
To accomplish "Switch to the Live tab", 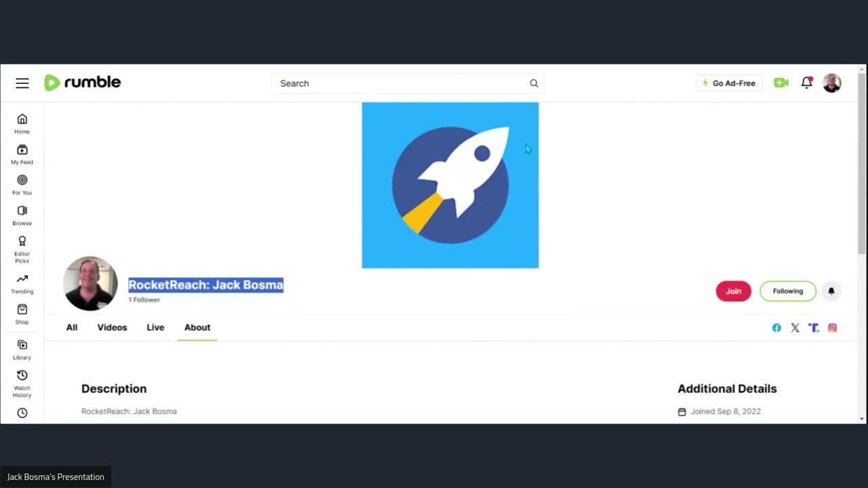I will tap(155, 327).
